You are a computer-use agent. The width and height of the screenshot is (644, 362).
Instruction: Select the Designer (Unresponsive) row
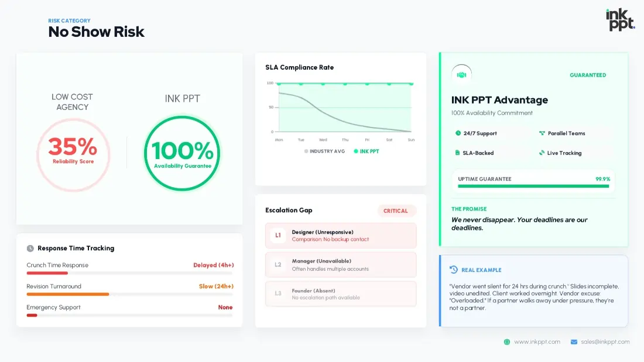click(341, 236)
